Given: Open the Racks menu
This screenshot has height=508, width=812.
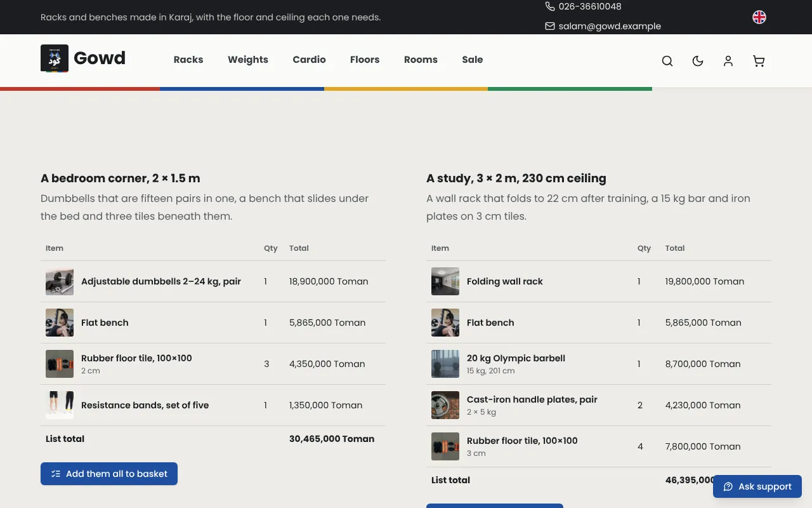Looking at the screenshot, I should click(x=188, y=60).
